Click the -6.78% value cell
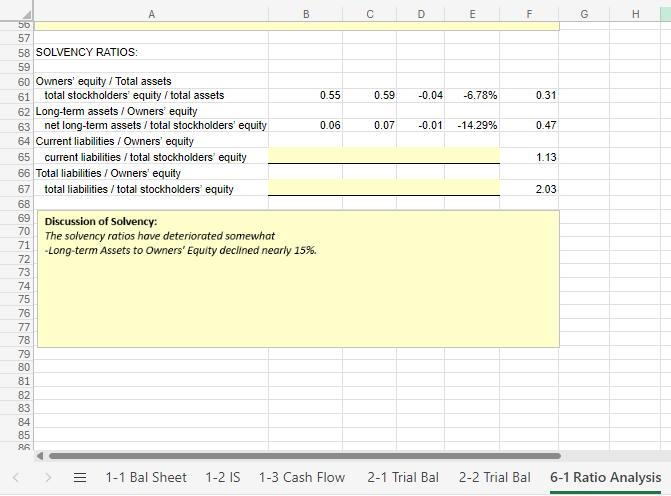This screenshot has width=671, height=496. click(x=472, y=95)
